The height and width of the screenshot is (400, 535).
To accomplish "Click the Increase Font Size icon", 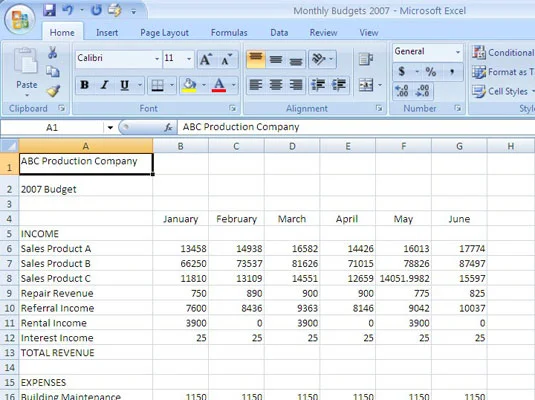I will (206, 59).
